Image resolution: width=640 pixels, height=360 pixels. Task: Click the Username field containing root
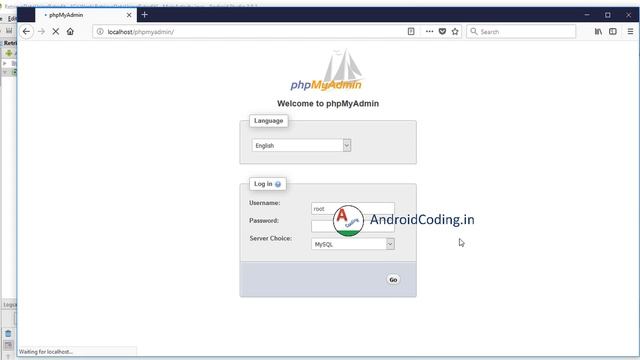(353, 209)
